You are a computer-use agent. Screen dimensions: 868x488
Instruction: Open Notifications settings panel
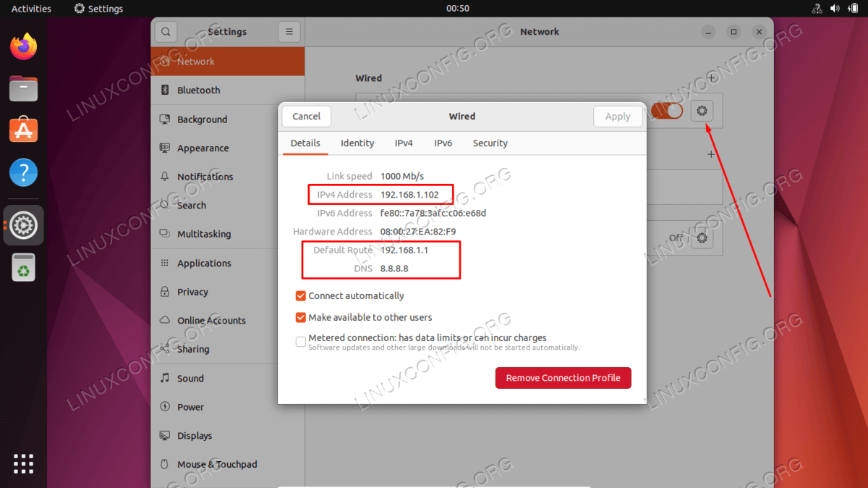[x=227, y=177]
